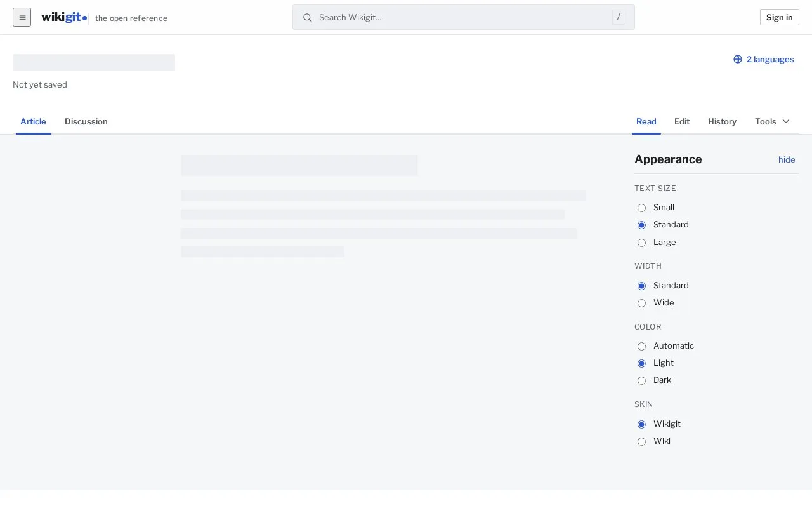The image size is (812, 508).
Task: Choose Standard width option
Action: (641, 286)
